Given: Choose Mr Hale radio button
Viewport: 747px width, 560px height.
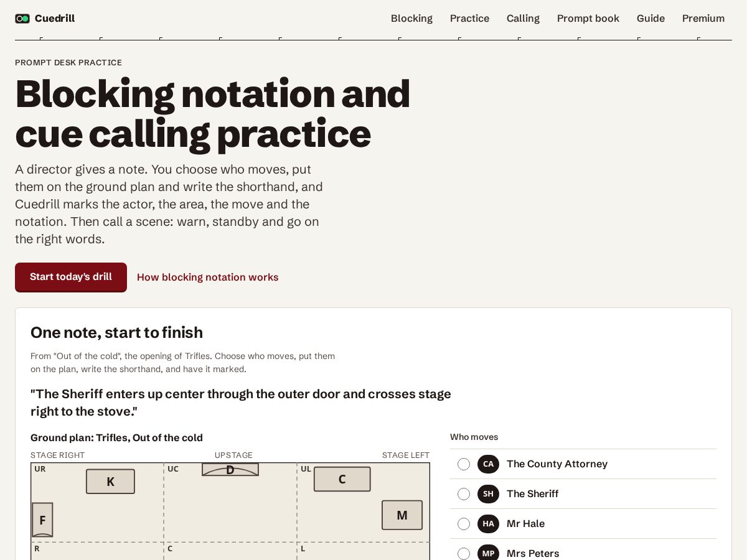Looking at the screenshot, I should tap(464, 524).
